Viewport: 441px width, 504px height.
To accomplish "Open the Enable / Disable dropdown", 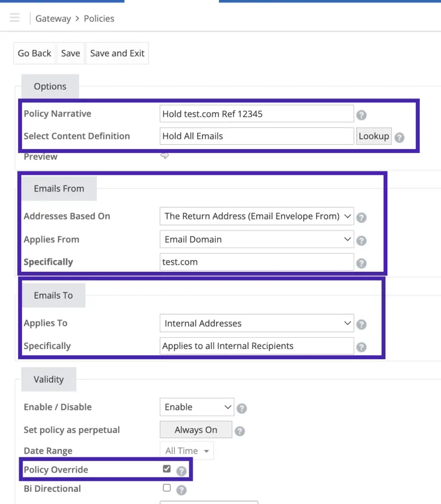I will pos(197,407).
